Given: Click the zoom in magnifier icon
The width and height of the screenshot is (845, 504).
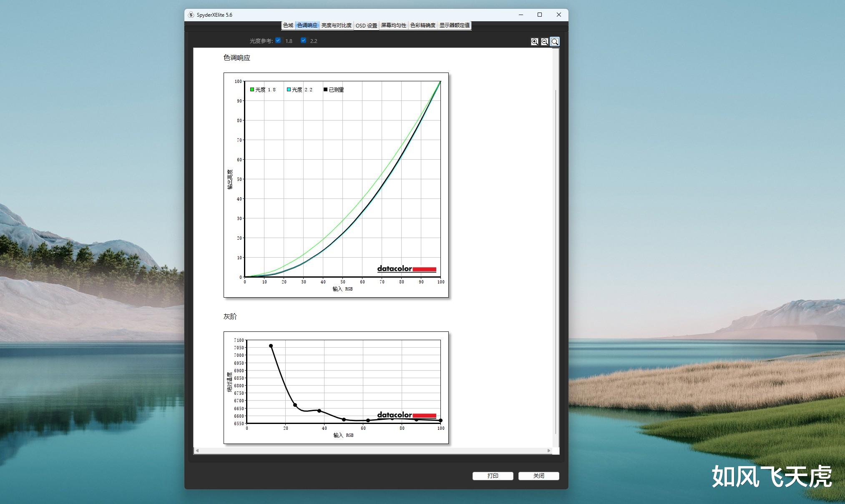Looking at the screenshot, I should pyautogui.click(x=534, y=42).
